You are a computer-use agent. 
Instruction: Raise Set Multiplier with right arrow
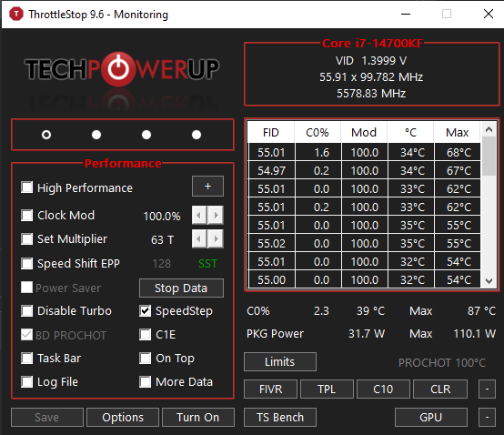[x=216, y=238]
